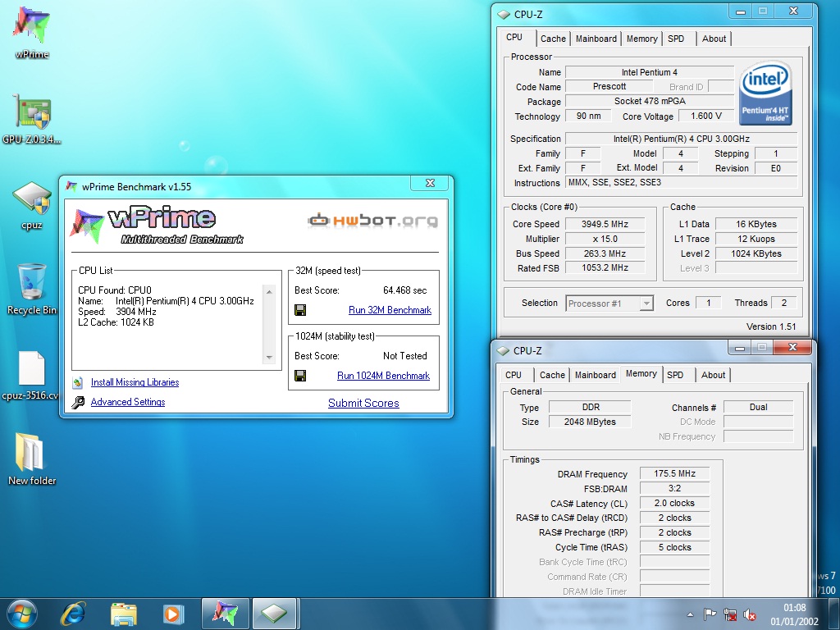
Task: Switch to Memory tab in top CPU-Z window
Action: click(x=641, y=39)
